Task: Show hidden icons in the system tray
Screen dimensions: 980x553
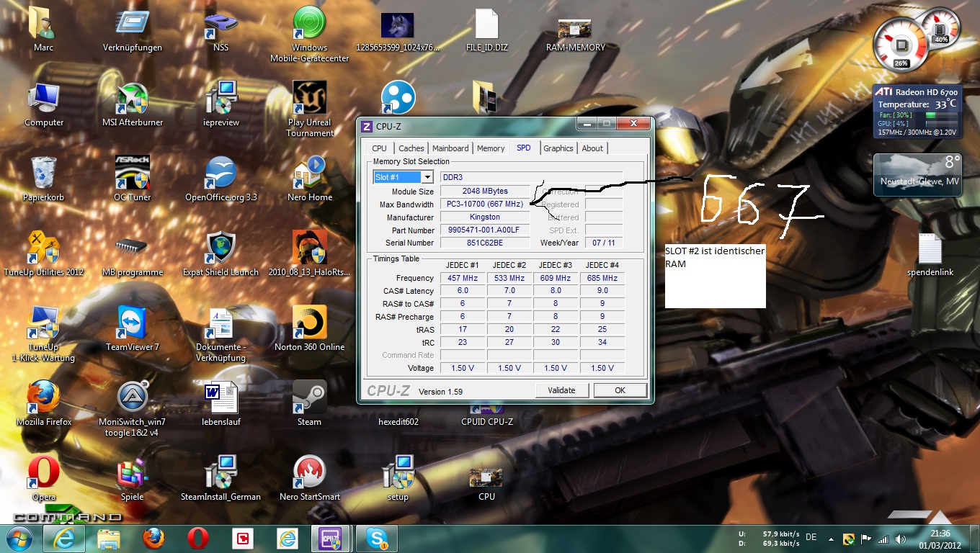Action: pos(832,539)
